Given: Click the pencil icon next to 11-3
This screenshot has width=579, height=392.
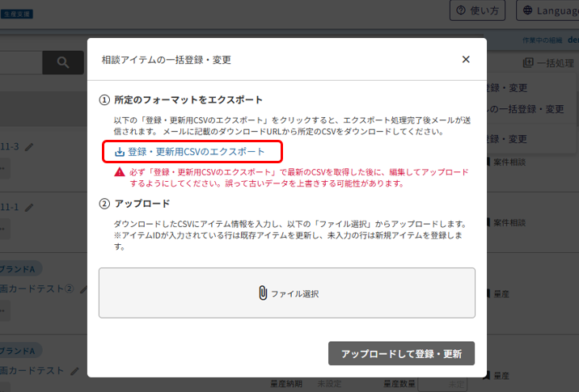Looking at the screenshot, I should 30,147.
